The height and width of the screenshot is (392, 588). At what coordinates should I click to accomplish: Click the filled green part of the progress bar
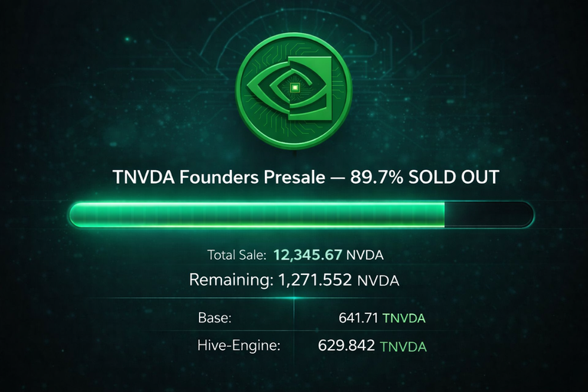tap(256, 214)
